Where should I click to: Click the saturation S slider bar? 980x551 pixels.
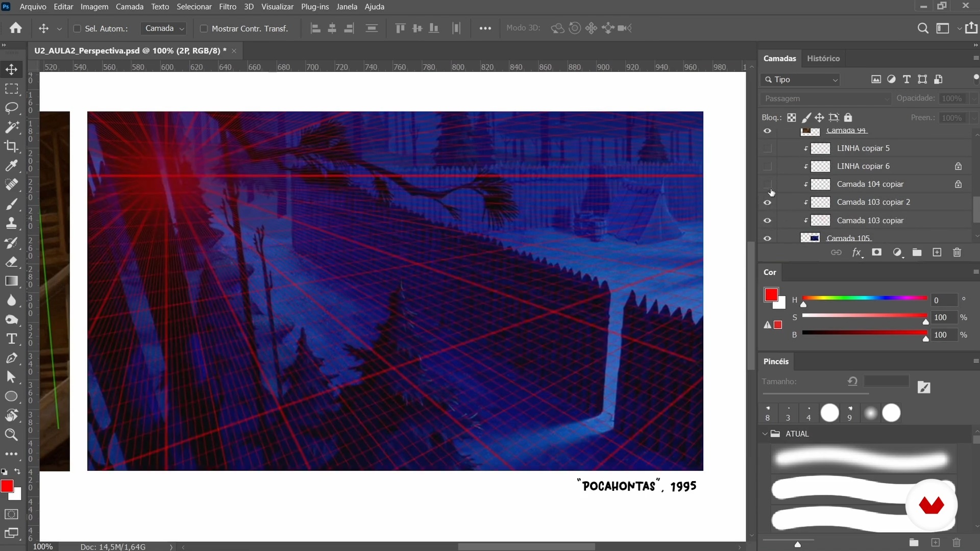coord(865,316)
